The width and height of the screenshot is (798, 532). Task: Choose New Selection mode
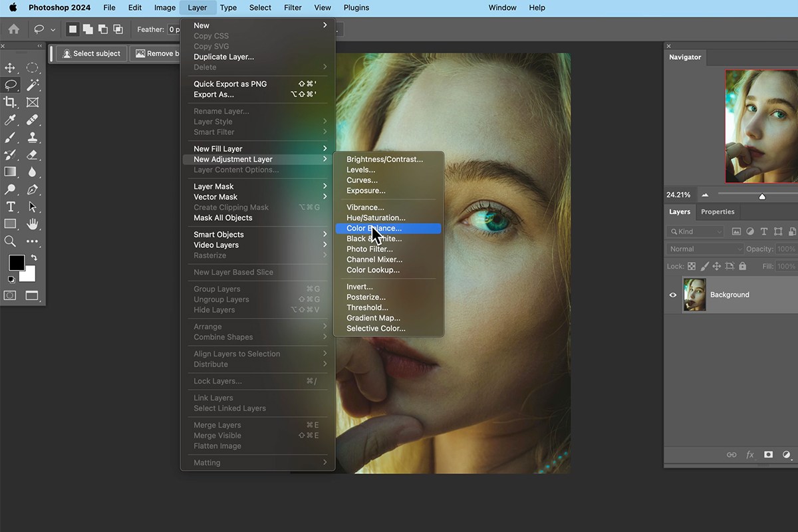coord(72,29)
